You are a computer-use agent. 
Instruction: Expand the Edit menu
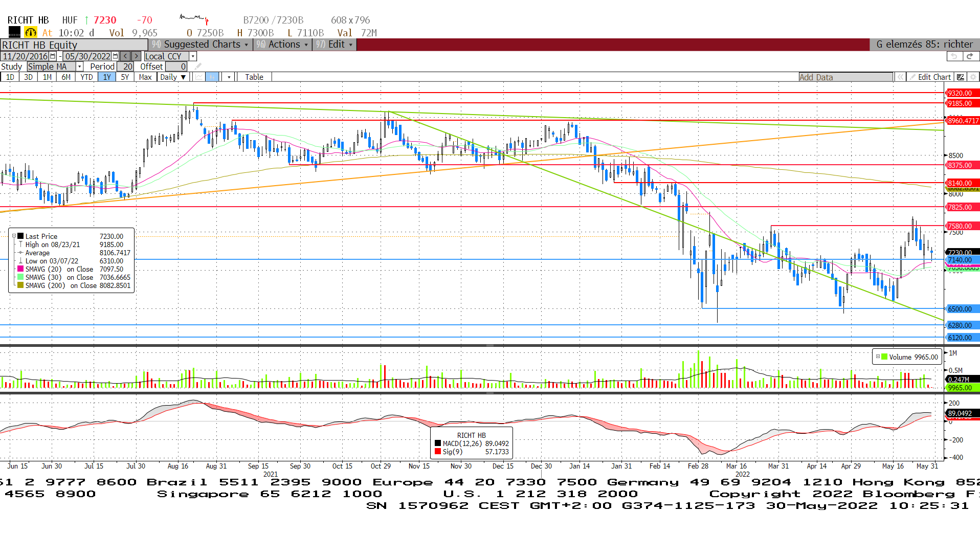[x=334, y=44]
